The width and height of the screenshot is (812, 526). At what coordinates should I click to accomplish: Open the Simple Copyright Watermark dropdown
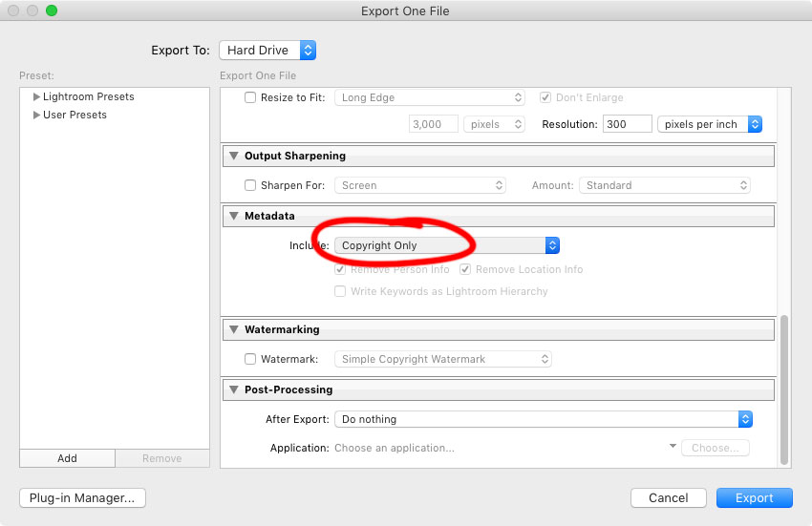click(x=443, y=359)
